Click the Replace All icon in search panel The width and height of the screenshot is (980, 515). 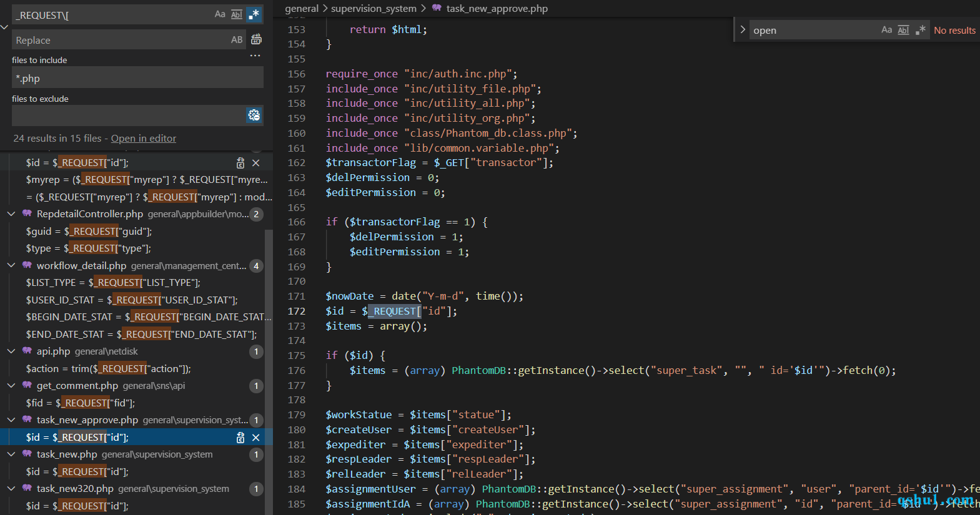pyautogui.click(x=256, y=39)
